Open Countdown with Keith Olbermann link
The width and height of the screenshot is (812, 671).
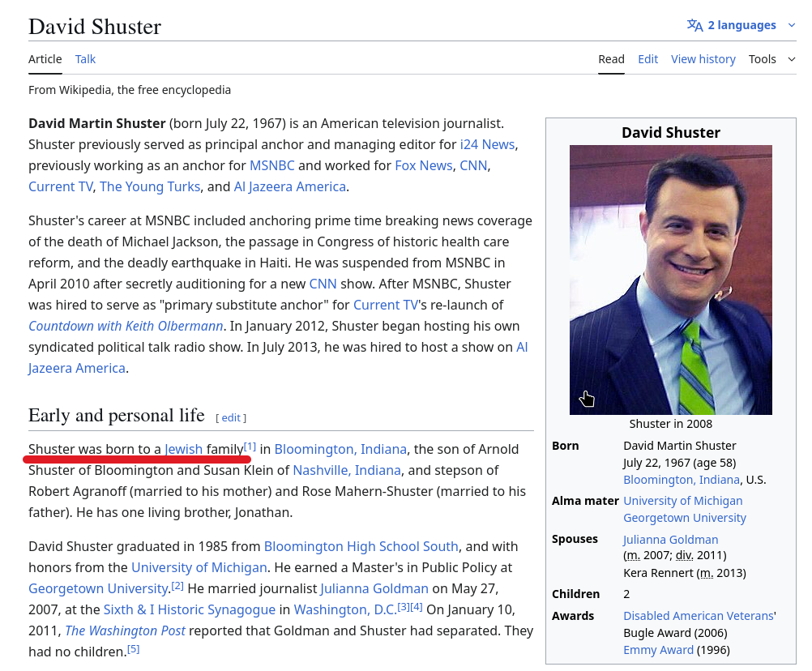coord(126,326)
